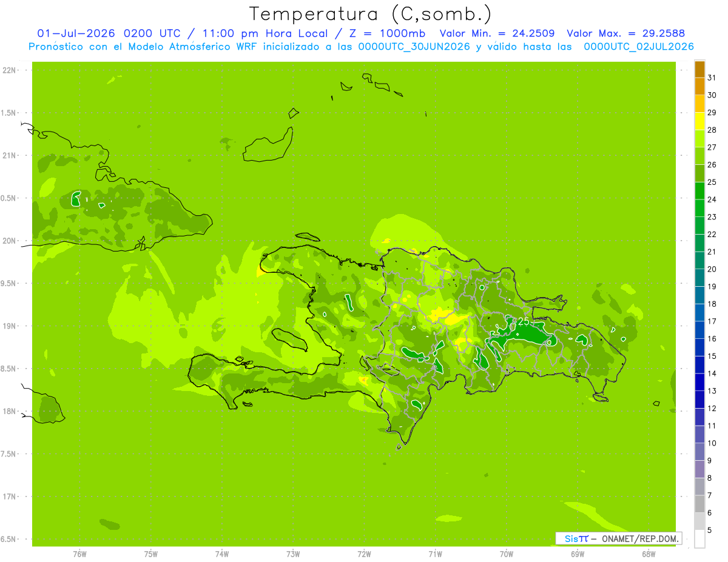
Task: Click the "73W" longitude axis label
Action: pyautogui.click(x=293, y=554)
